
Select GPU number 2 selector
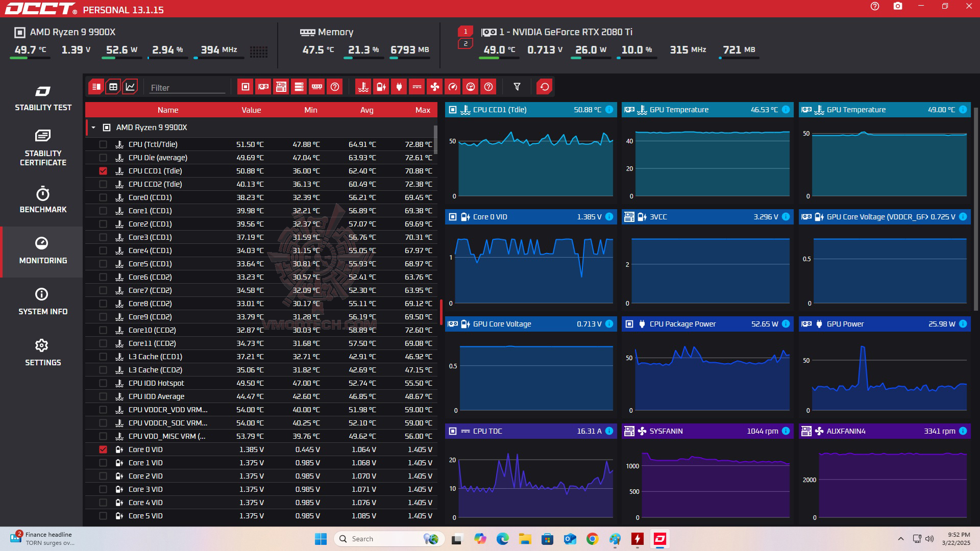click(x=465, y=44)
